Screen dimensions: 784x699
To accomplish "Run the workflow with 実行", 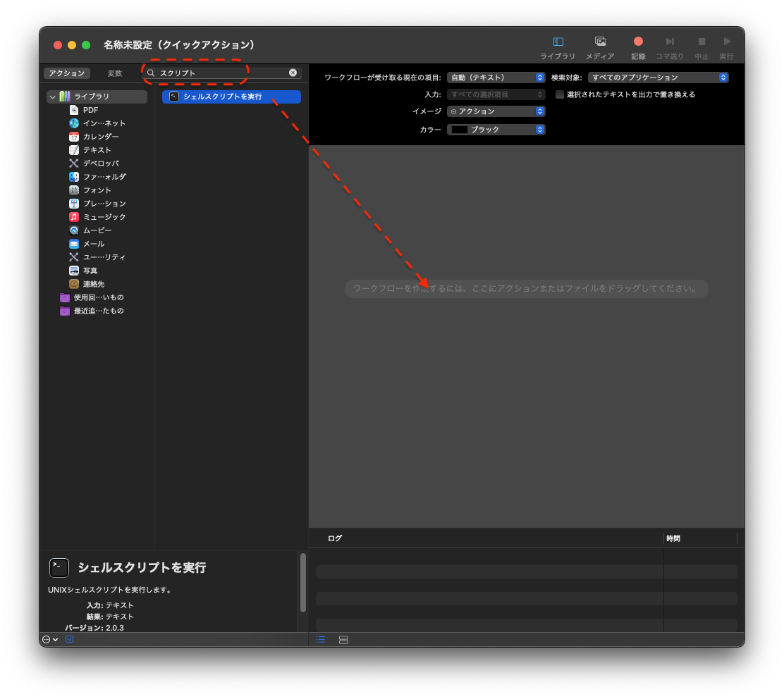I will [726, 48].
